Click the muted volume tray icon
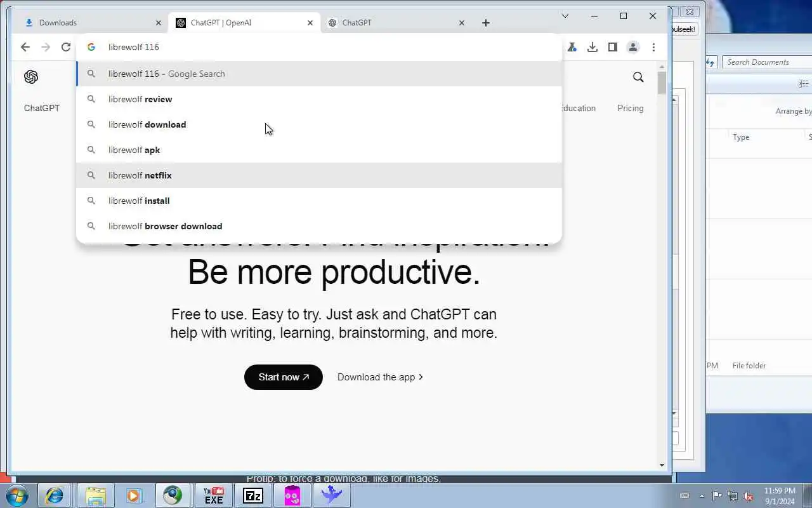Viewport: 812px width, 508px height. [x=749, y=496]
